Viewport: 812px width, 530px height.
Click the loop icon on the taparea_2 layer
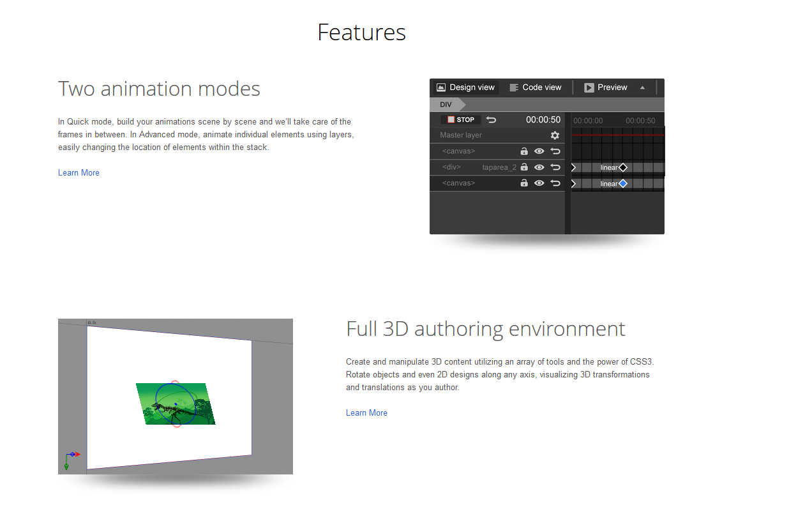[555, 167]
